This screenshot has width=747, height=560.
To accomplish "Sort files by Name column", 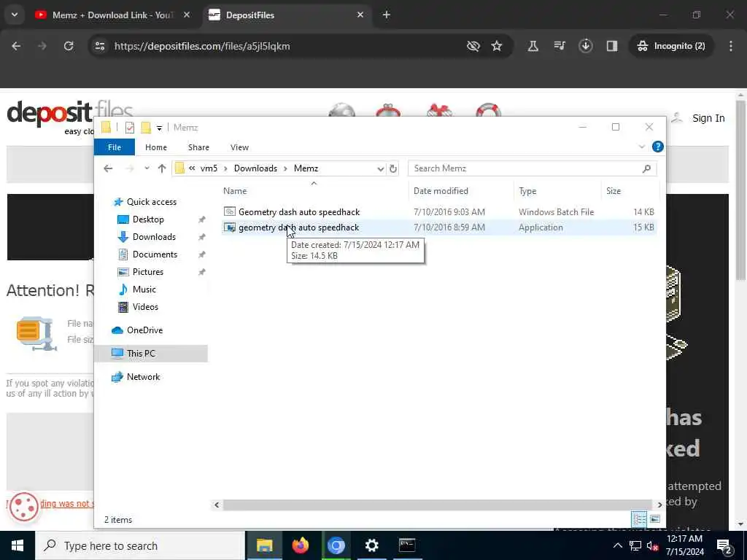I will pyautogui.click(x=235, y=191).
